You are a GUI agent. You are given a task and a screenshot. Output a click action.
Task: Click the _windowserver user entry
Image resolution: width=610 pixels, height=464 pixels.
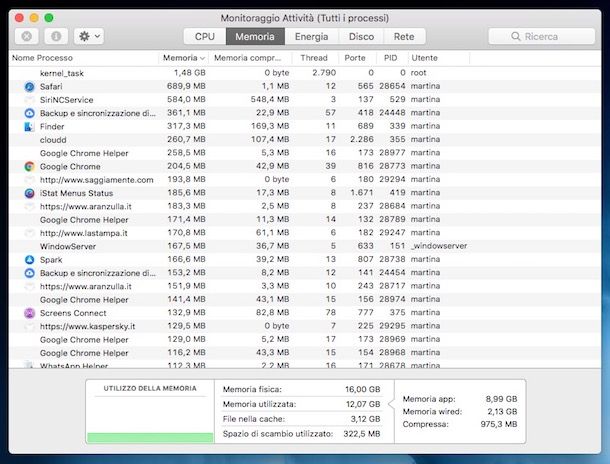pyautogui.click(x=439, y=246)
